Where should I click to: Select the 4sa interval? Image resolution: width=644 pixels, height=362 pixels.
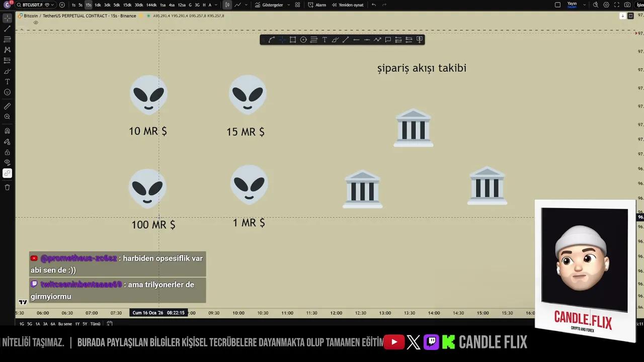coord(172,5)
